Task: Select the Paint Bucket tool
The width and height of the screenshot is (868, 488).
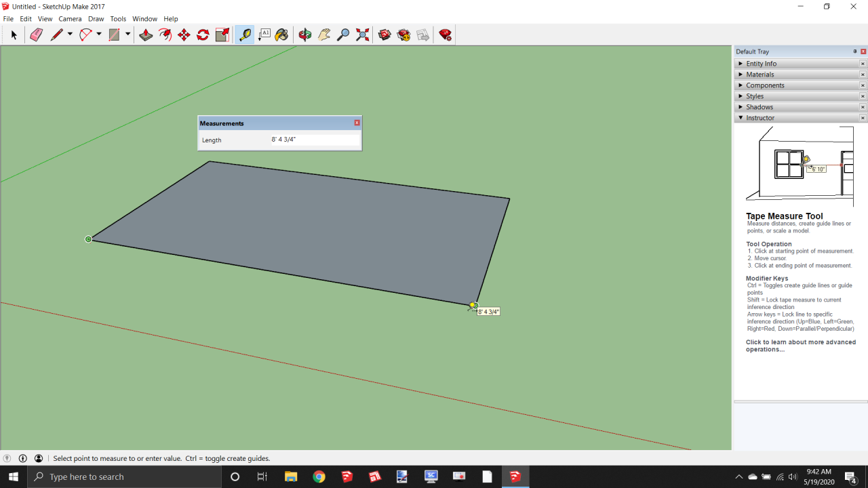Action: point(282,35)
